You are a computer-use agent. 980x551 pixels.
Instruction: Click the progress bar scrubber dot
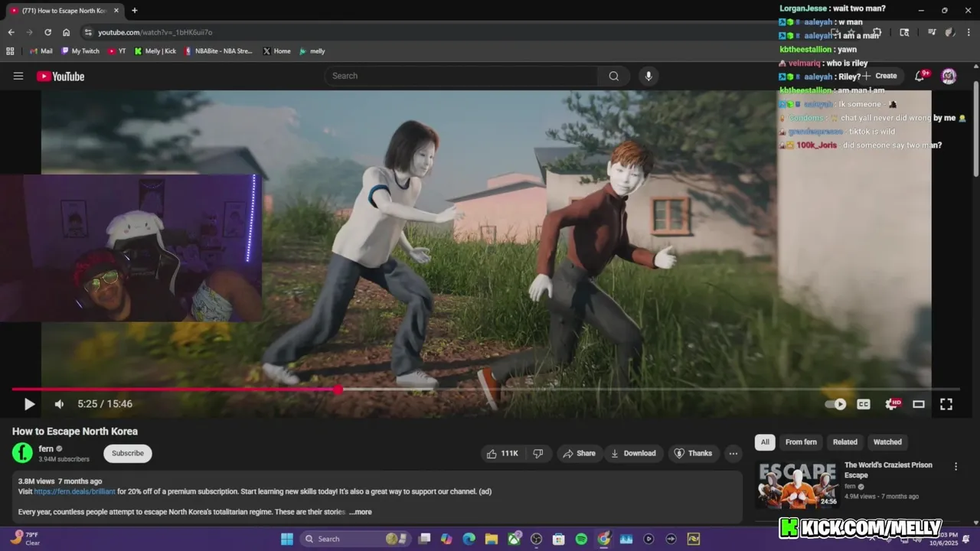[x=338, y=389]
